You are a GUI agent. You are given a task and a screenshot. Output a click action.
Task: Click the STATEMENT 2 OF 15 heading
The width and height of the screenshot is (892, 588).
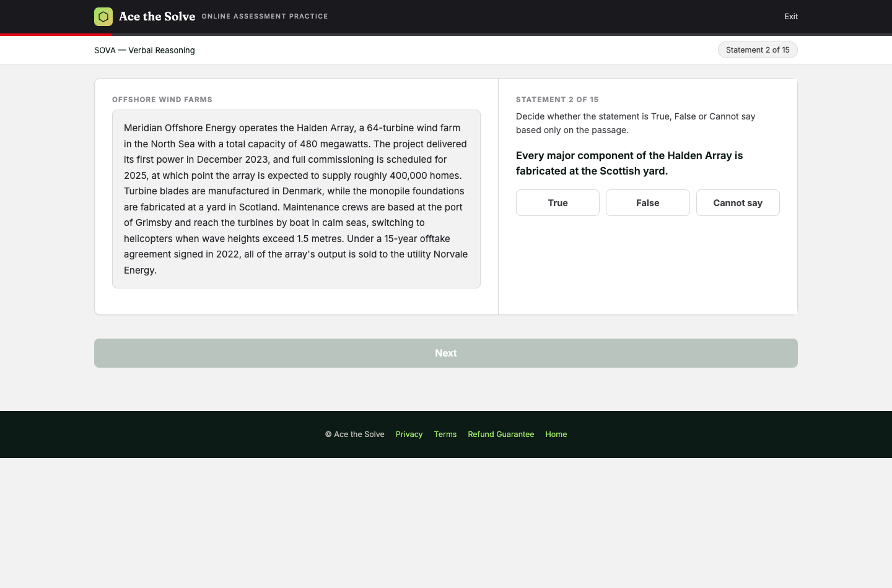557,100
